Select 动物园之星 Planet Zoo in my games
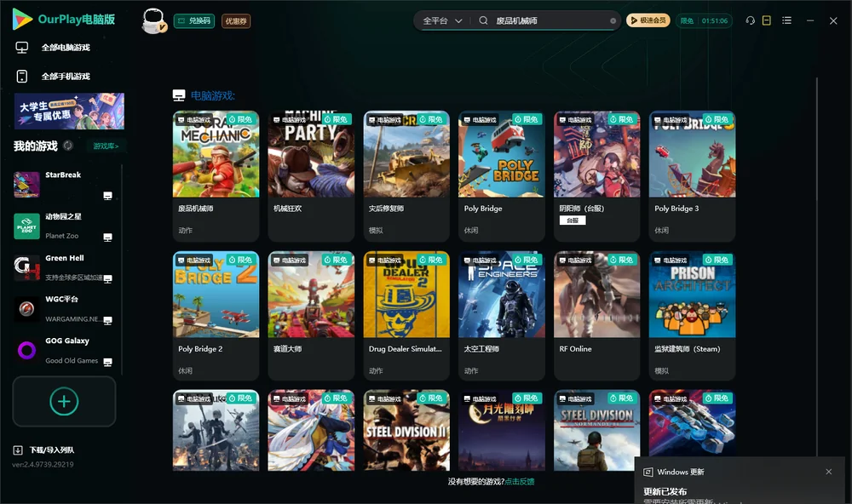The width and height of the screenshot is (852, 504). coord(63,226)
